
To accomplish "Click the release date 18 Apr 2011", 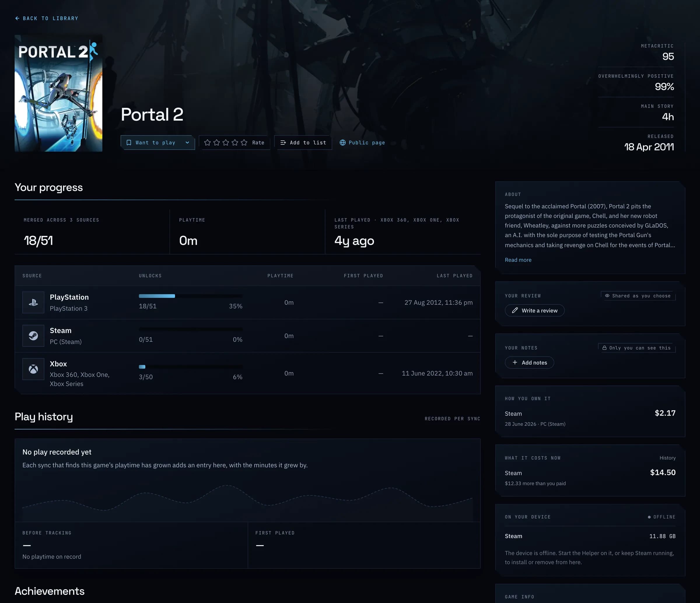I will click(x=649, y=147).
